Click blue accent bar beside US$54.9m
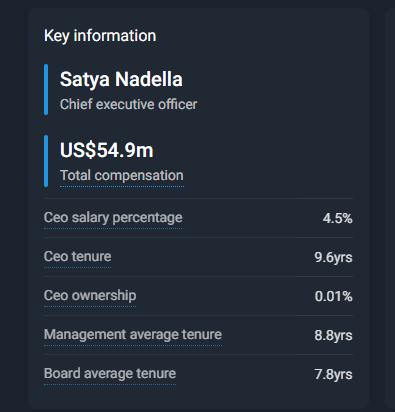The height and width of the screenshot is (412, 395). pos(46,161)
